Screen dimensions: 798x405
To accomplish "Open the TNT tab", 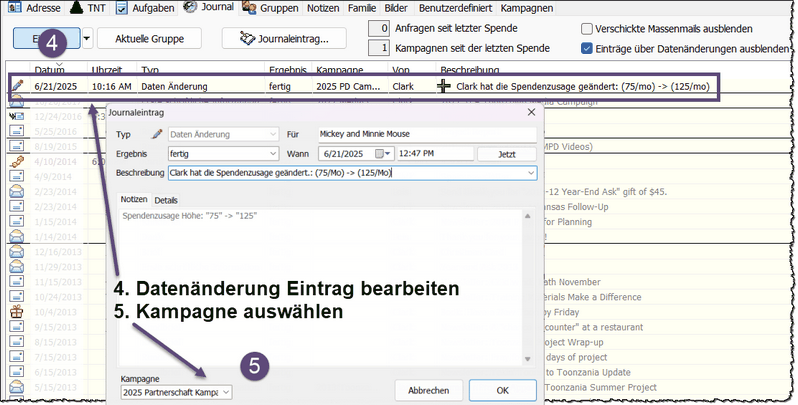I will 89,8.
